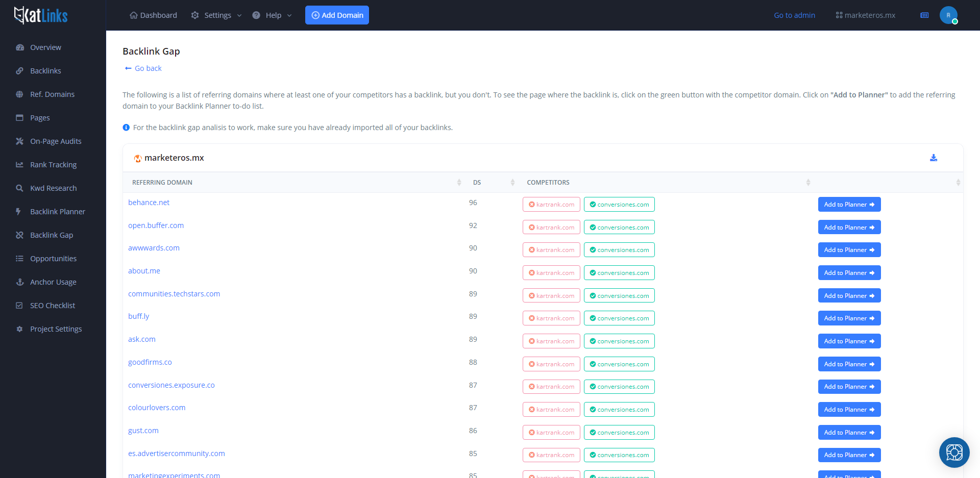Select Rank Tracking in the sidebar

(x=53, y=165)
